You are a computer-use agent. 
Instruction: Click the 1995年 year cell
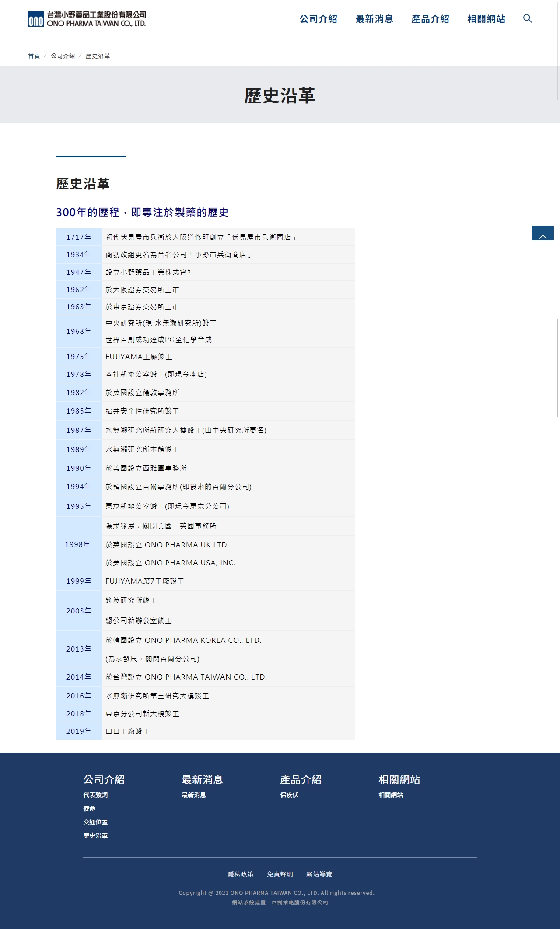79,506
